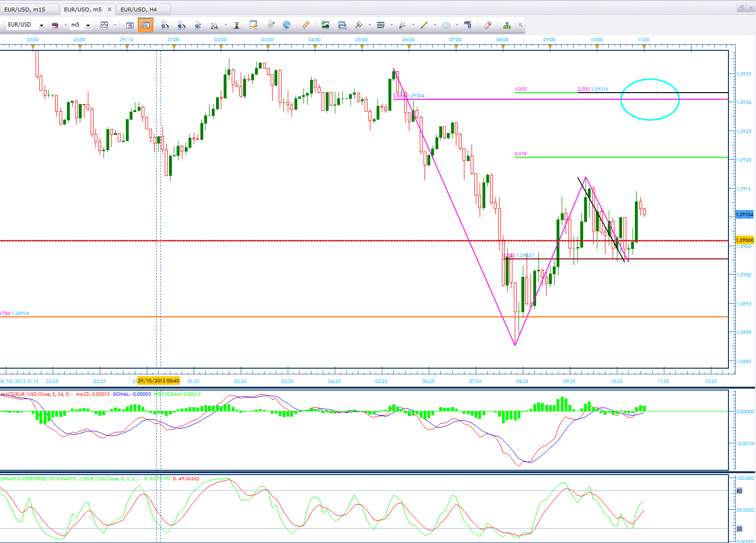The image size is (756, 543).
Task: Select the ABC text label tool
Action: click(x=468, y=25)
